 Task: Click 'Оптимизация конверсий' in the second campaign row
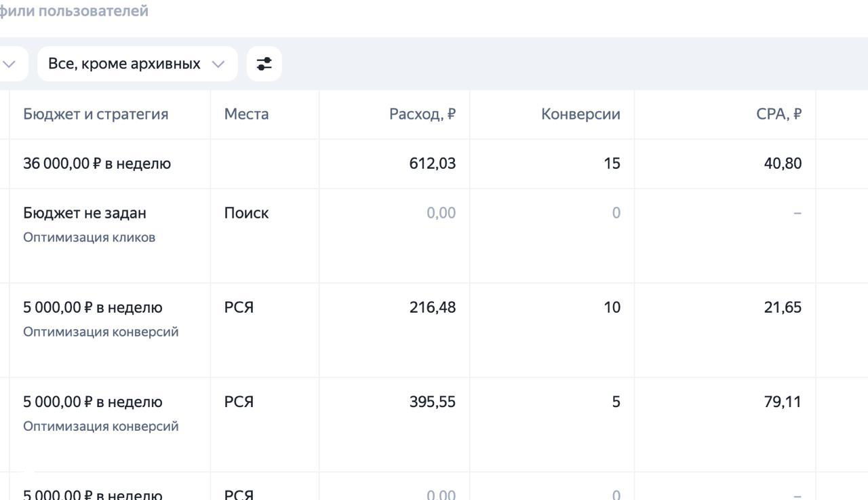pos(101,330)
